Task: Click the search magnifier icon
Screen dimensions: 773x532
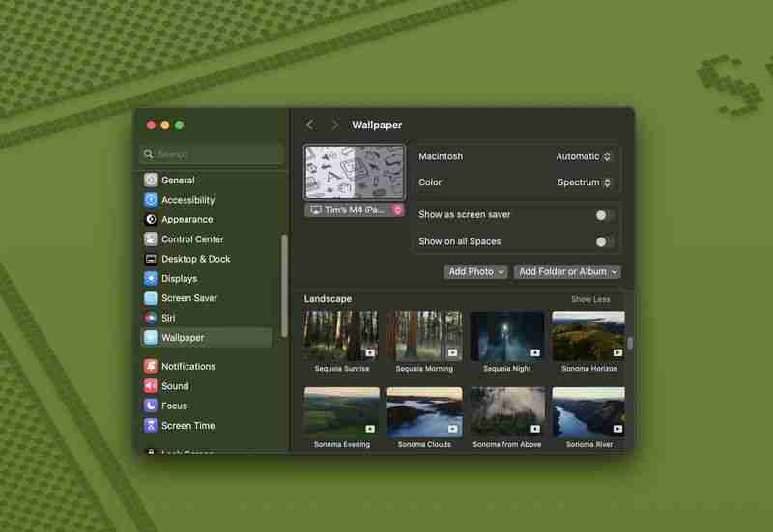Action: tap(149, 154)
